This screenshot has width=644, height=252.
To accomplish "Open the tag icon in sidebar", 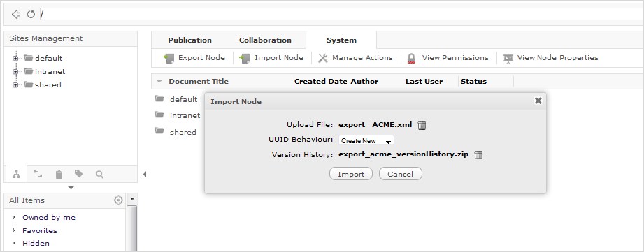I will tap(79, 174).
